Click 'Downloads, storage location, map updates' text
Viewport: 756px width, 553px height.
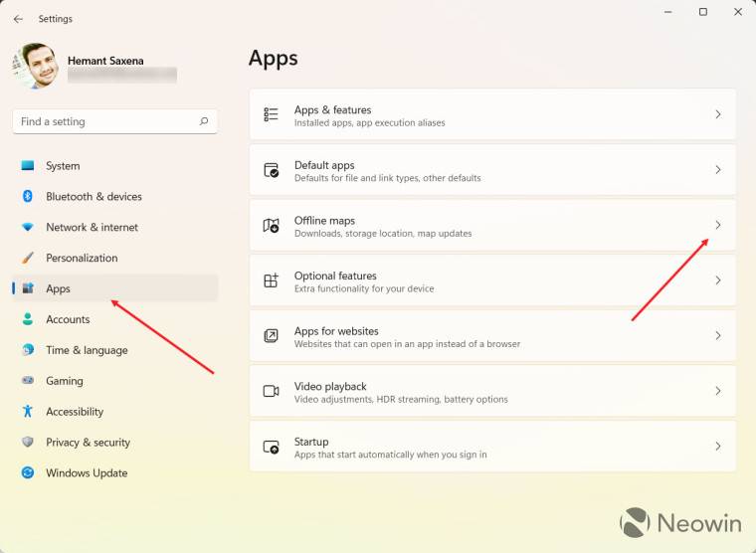coord(383,234)
